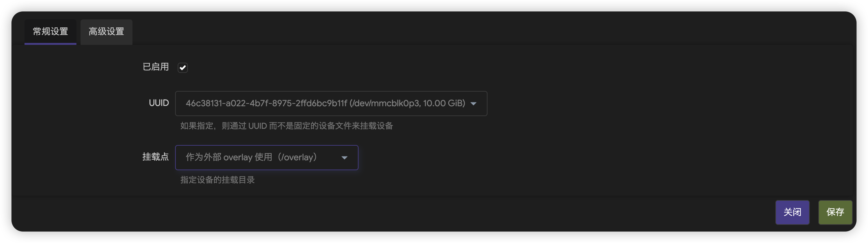Select the 46c38131-a022 UUID value text

click(266, 103)
